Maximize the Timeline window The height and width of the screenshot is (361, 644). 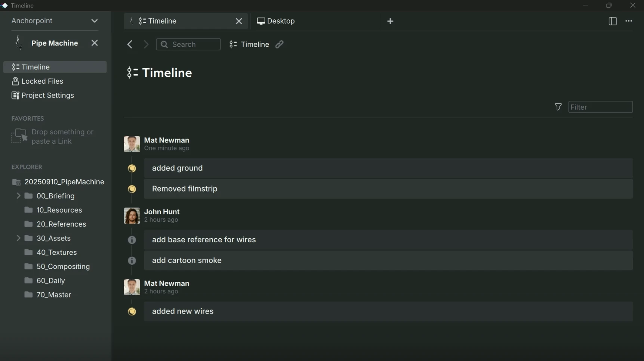[x=609, y=5]
